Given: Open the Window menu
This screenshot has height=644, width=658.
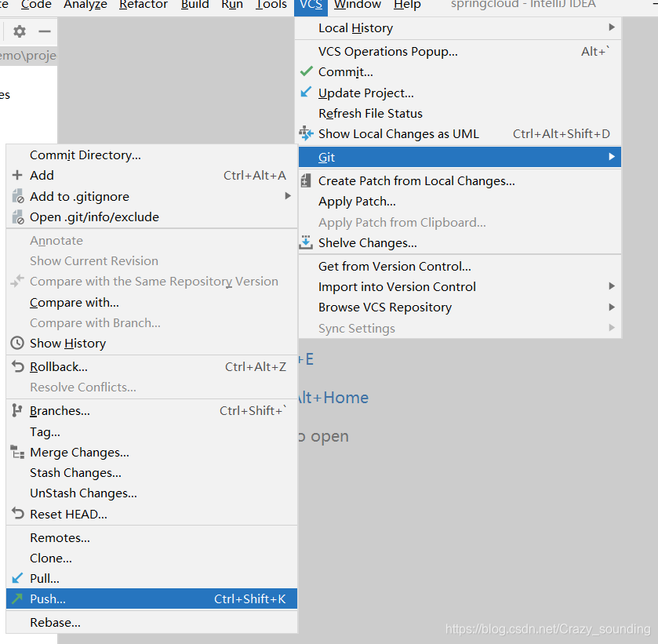Looking at the screenshot, I should [x=358, y=5].
